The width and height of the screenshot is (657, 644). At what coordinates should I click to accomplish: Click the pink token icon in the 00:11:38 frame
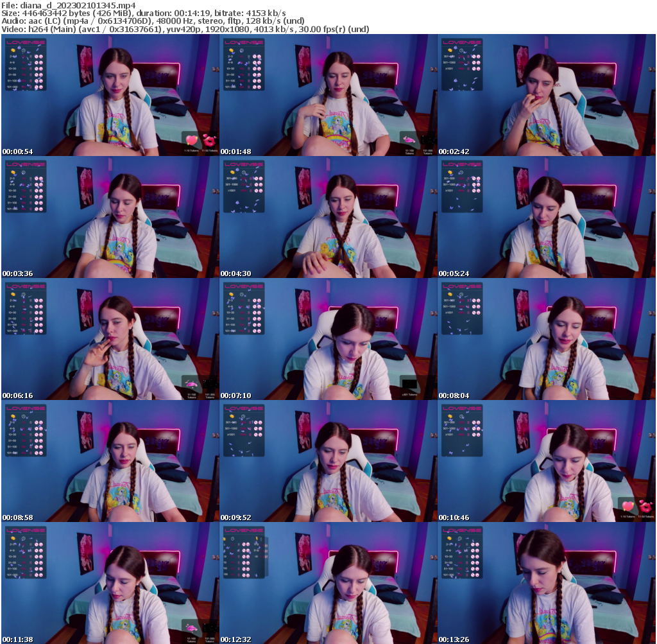[191, 627]
